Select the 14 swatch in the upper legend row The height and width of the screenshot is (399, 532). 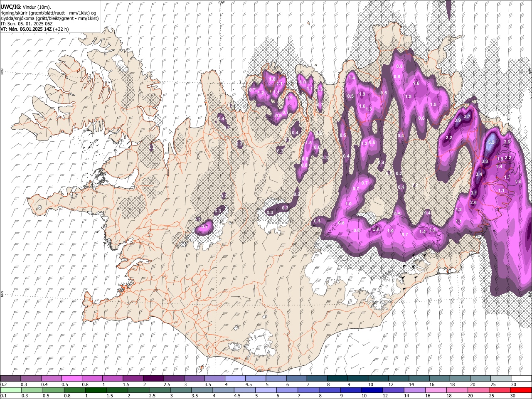pos(419,379)
